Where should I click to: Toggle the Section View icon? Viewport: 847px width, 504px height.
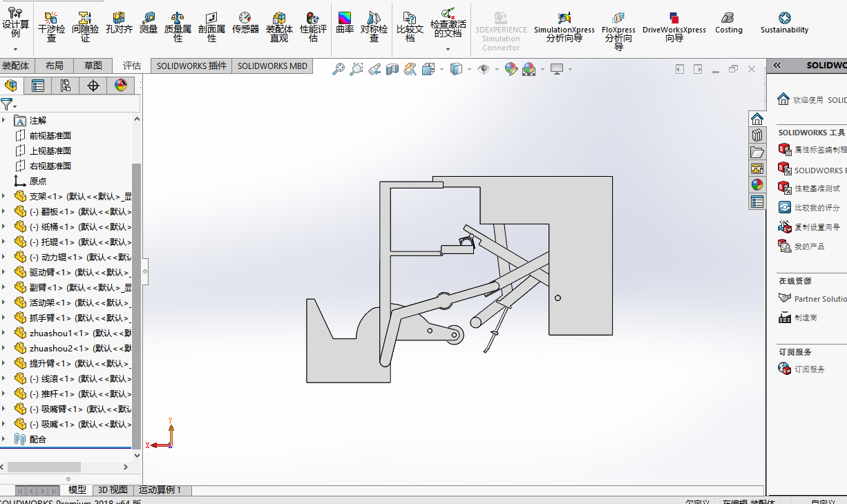tap(392, 69)
